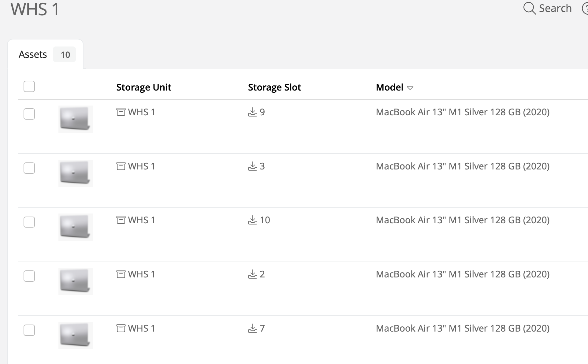The height and width of the screenshot is (364, 588).
Task: Open the MacBook thumbnail in slot 2 row
Action: (x=76, y=281)
